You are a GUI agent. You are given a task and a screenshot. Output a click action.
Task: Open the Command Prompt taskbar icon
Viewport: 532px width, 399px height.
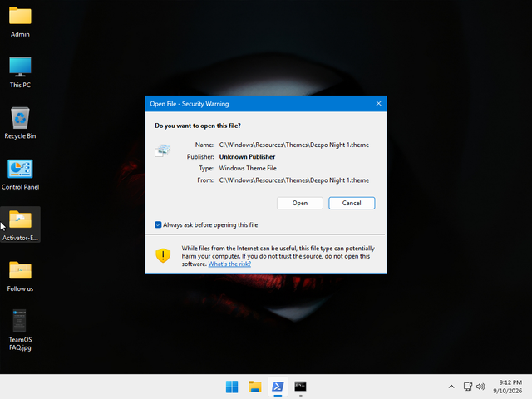point(300,387)
